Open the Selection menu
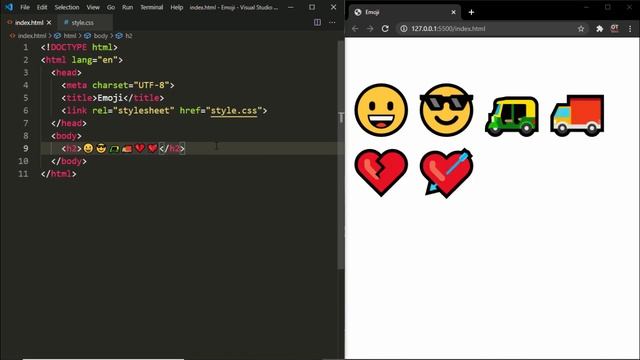 tap(67, 7)
